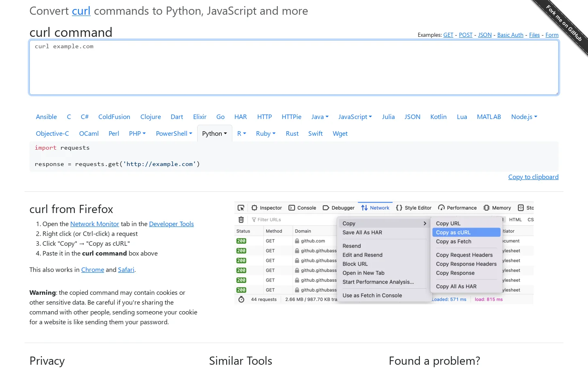Switch to the Lua tab
The height and width of the screenshot is (368, 588).
462,117
